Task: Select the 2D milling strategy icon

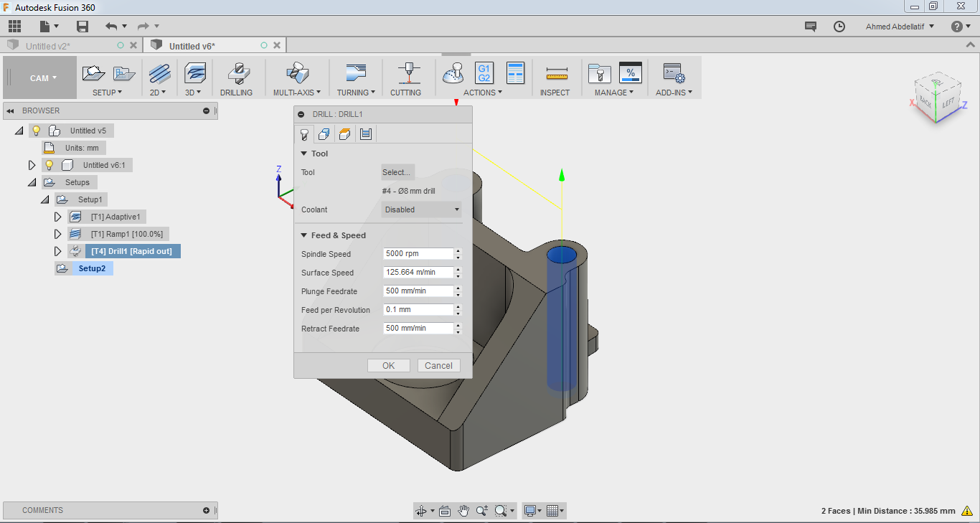Action: point(160,73)
